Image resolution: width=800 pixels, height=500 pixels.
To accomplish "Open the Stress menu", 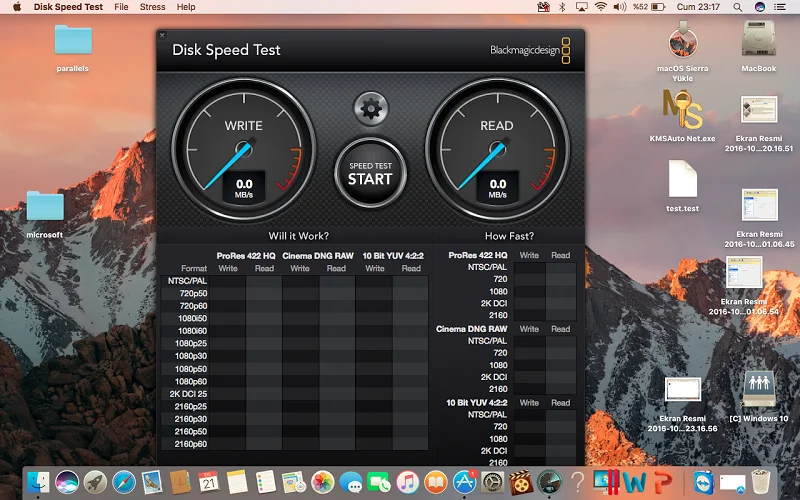I will 152,7.
